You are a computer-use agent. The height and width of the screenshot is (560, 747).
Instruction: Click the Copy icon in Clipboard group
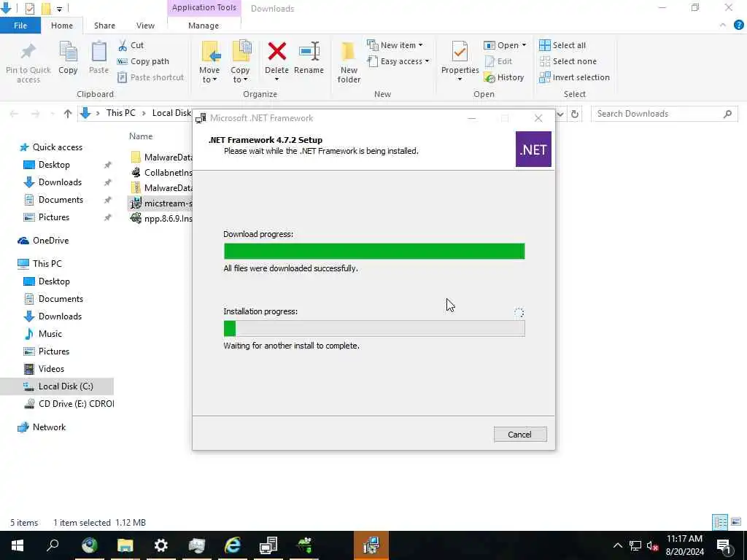coord(68,52)
